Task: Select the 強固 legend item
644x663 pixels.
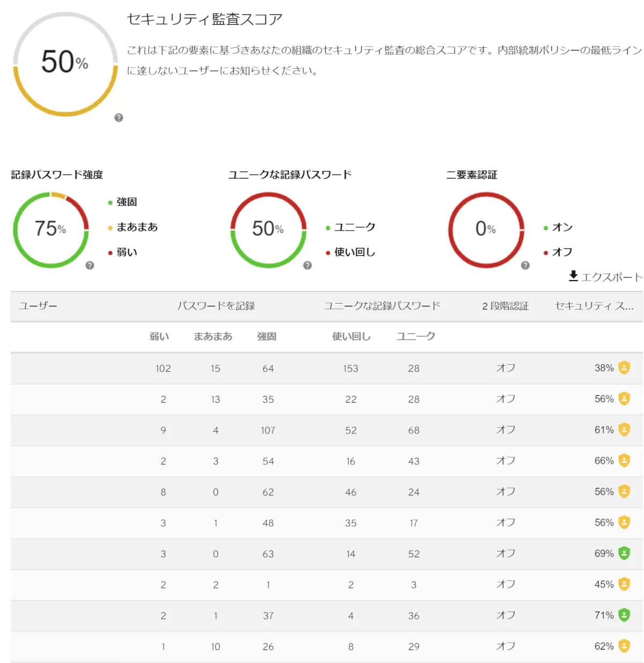Action: (x=127, y=202)
